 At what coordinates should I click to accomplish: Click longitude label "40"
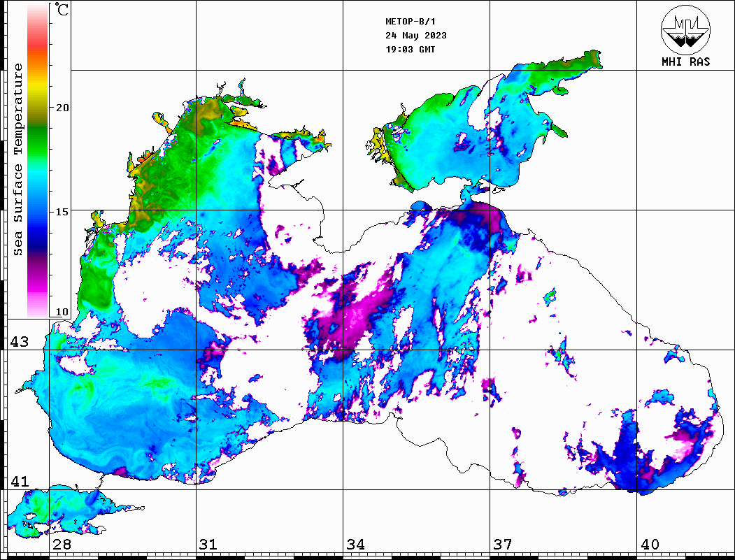(x=650, y=545)
